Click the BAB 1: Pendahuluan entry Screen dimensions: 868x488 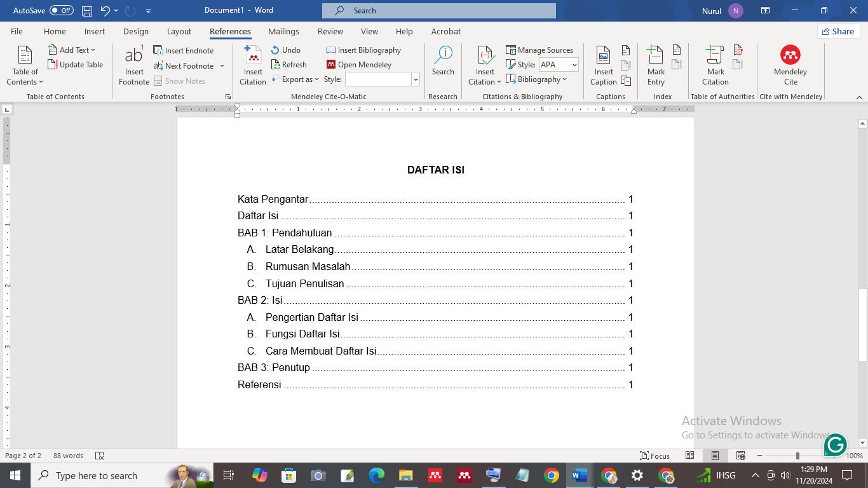pos(435,233)
